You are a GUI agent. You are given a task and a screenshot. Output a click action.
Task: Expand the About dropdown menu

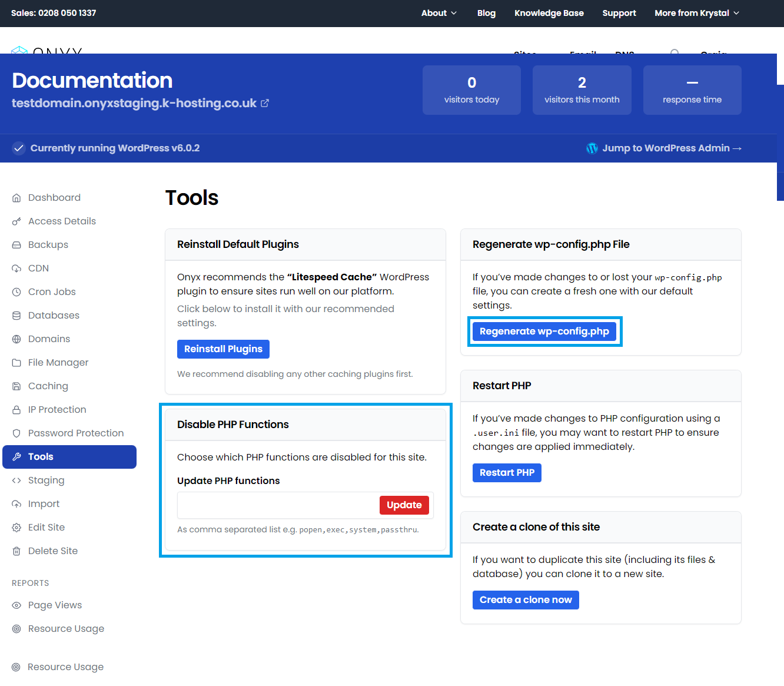tap(438, 13)
